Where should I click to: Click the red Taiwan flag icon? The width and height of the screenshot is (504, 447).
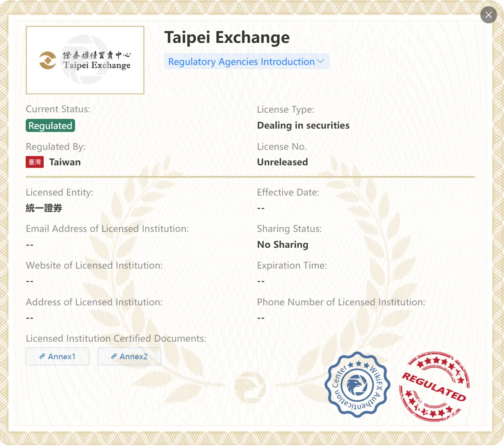coord(35,162)
